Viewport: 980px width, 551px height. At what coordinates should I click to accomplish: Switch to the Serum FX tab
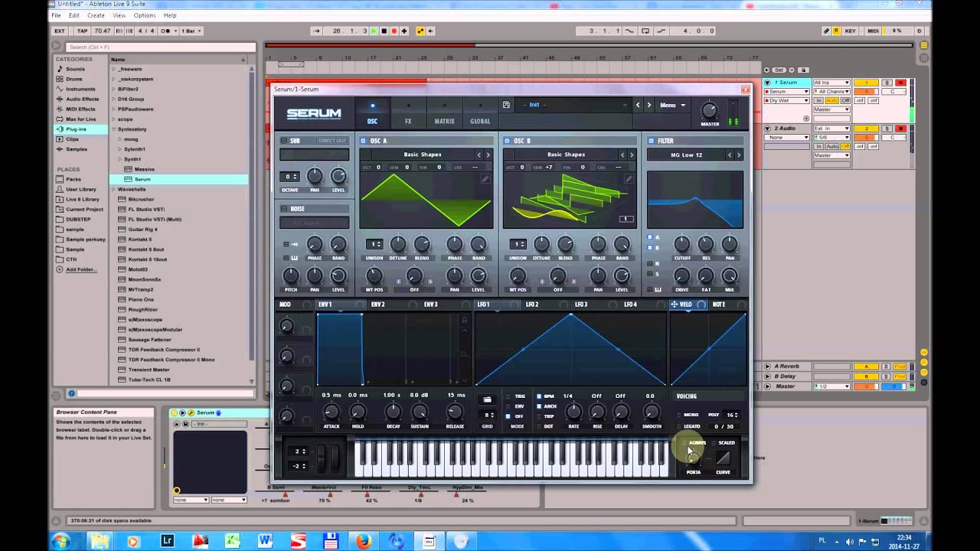pyautogui.click(x=408, y=121)
